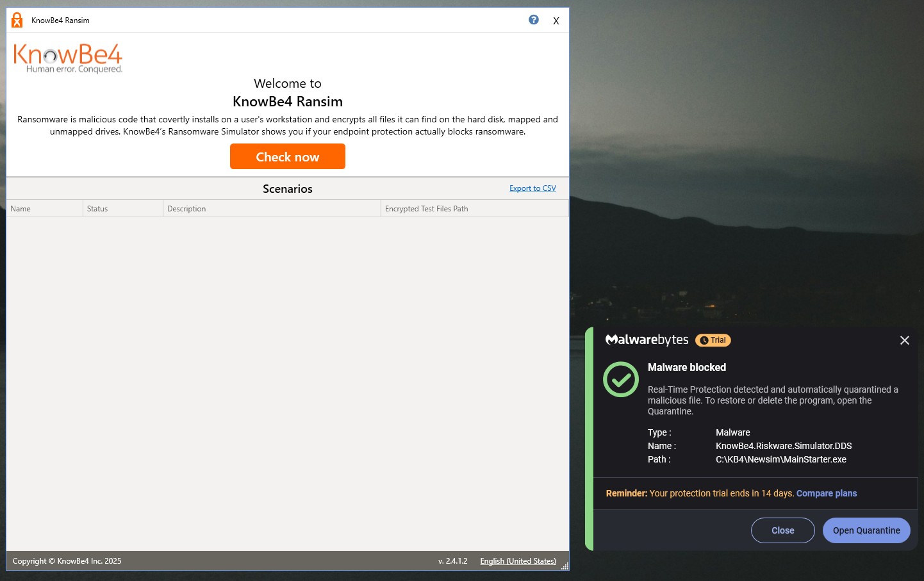Click the Encrypted Test Files Path column header

475,209
